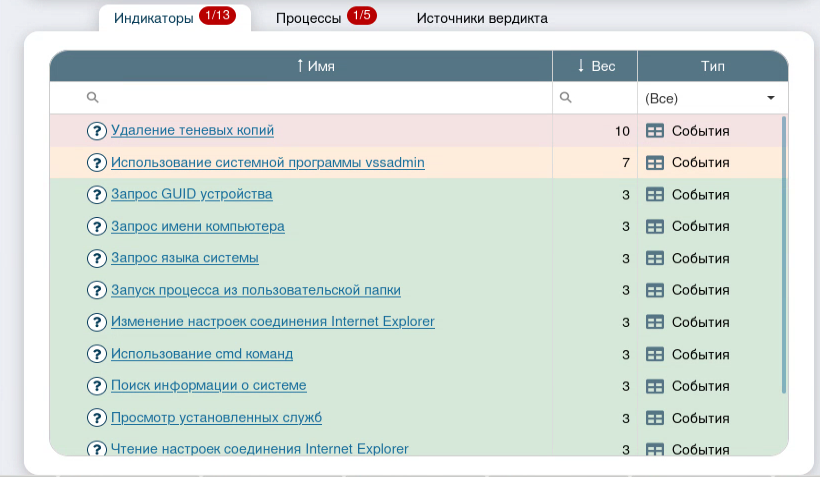Open the Источники вердикта tab
The height and width of the screenshot is (477, 820).
tap(482, 18)
